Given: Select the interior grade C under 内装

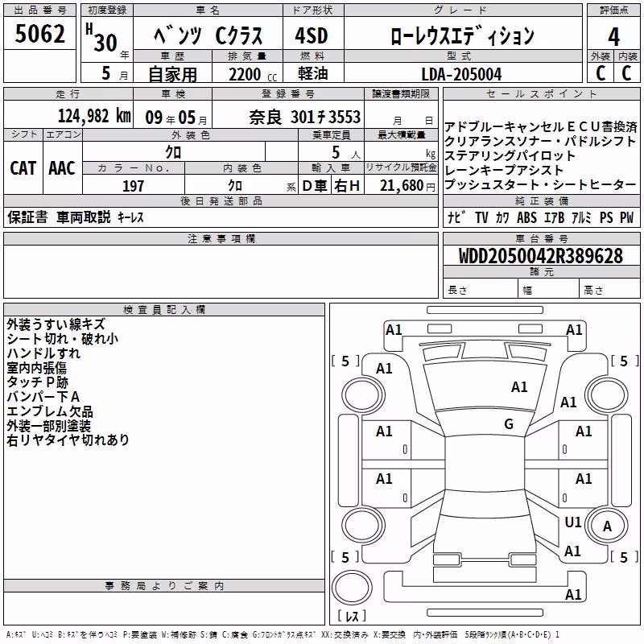Looking at the screenshot, I should tap(626, 73).
